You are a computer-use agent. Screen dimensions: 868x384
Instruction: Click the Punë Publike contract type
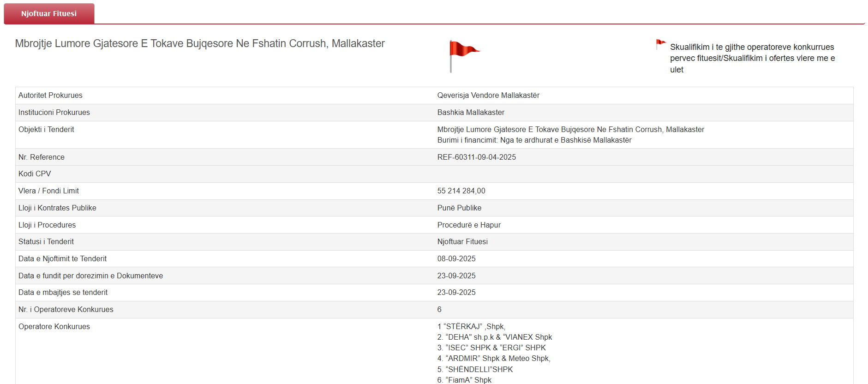pos(459,208)
